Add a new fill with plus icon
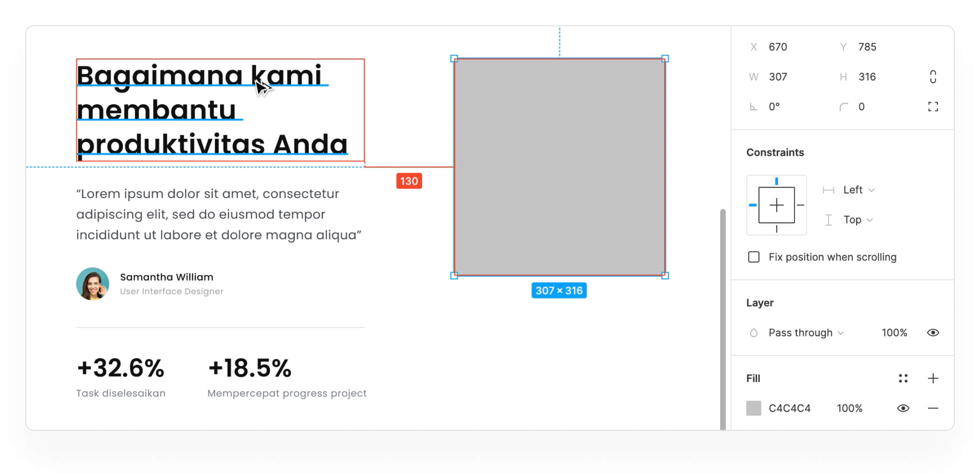Screen dimensions: 980x473 pos(933,378)
